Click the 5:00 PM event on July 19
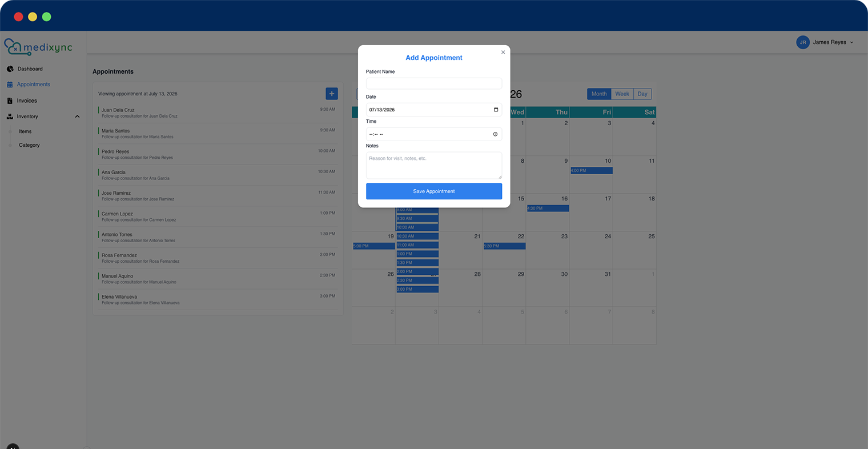Image resolution: width=868 pixels, height=449 pixels. click(374, 246)
